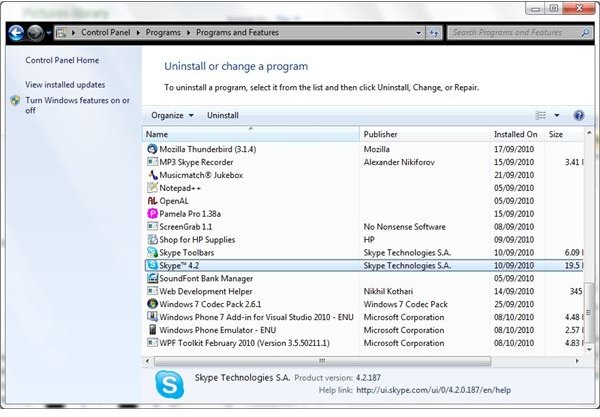Click the vertical scrollbar down arrow
The width and height of the screenshot is (600, 417).
coord(589,350)
